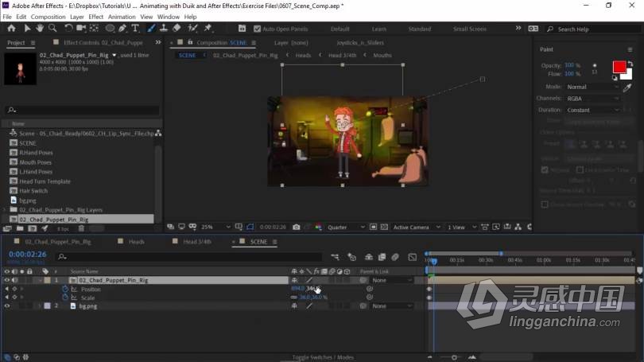Switch to the Standard workspace
Image resolution: width=644 pixels, height=362 pixels.
[419, 29]
